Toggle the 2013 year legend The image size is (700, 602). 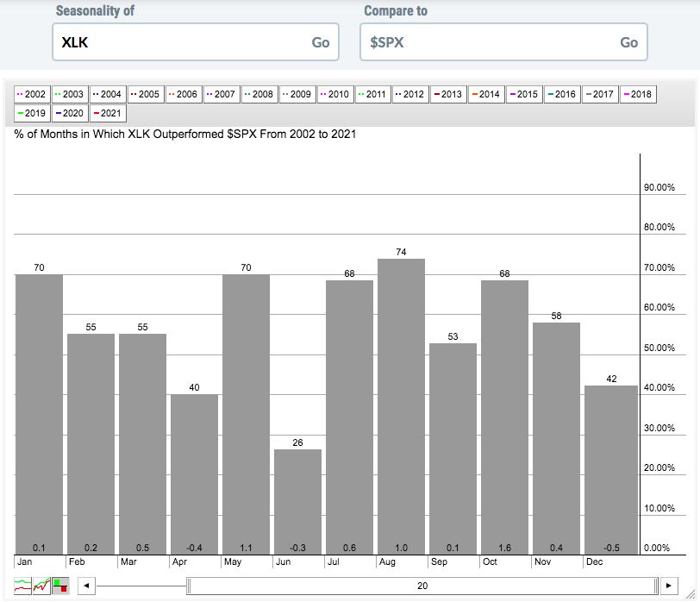pos(448,94)
